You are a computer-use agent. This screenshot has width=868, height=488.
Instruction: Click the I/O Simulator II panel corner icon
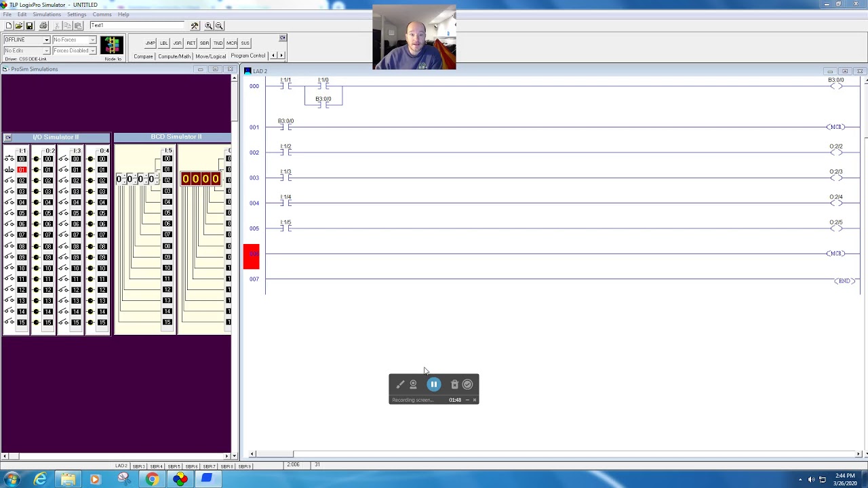point(7,138)
